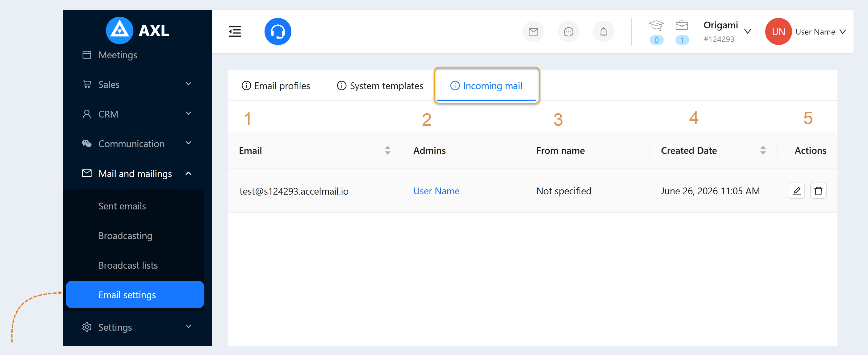Expand the Settings menu chevron

(188, 326)
